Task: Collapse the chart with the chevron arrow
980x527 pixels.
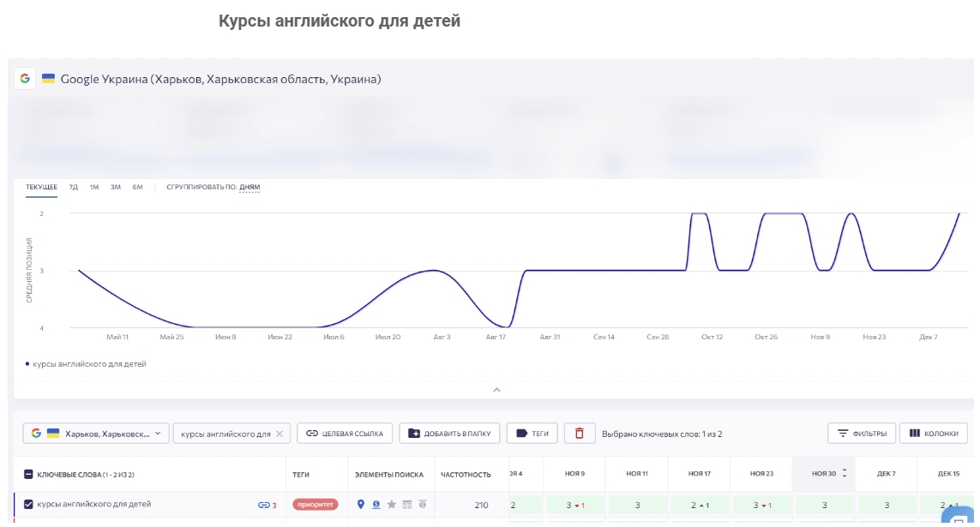Action: tap(497, 390)
